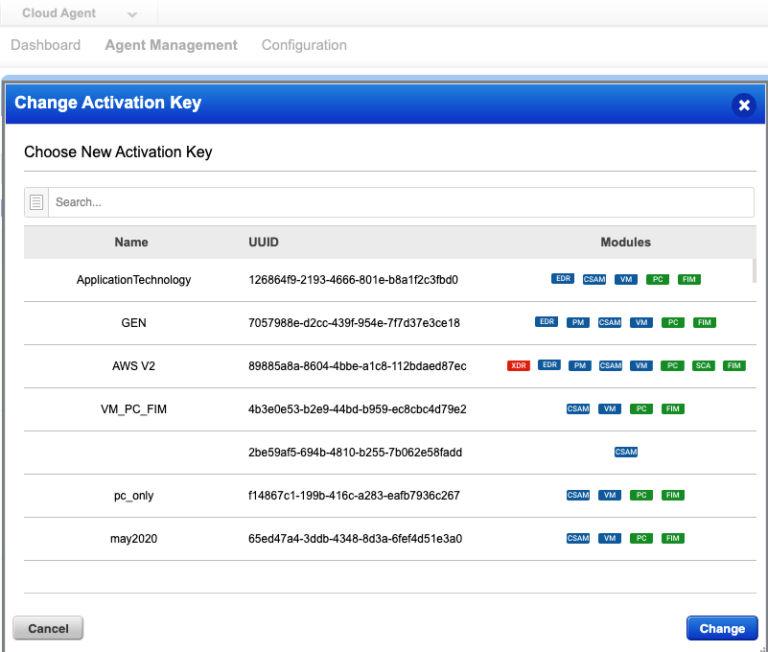This screenshot has height=652, width=768.
Task: Click the EDR badge in AWS V2 row
Action: click(x=549, y=365)
